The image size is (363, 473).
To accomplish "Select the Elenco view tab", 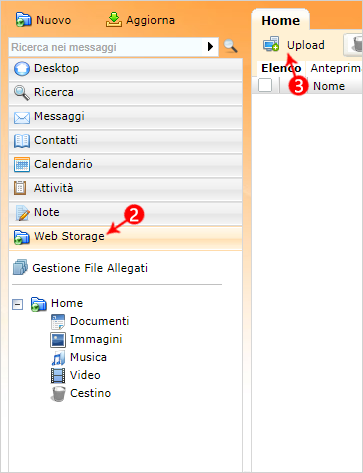I will (281, 68).
